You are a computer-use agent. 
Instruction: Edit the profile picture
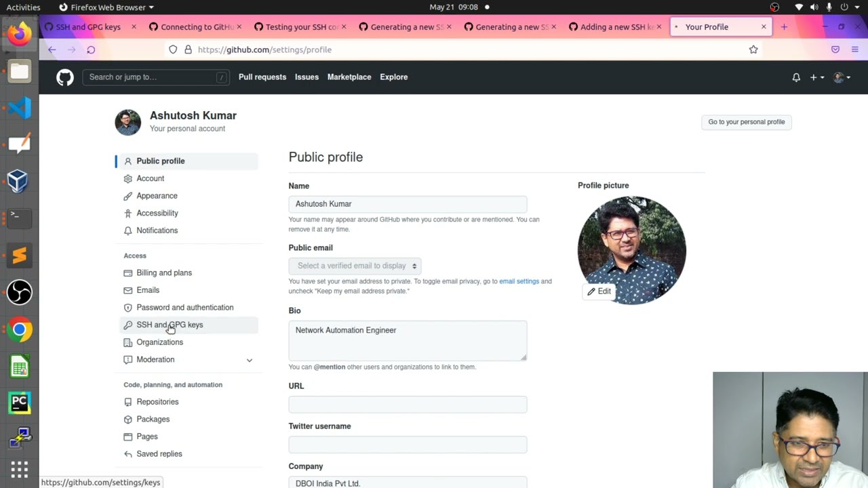(599, 291)
